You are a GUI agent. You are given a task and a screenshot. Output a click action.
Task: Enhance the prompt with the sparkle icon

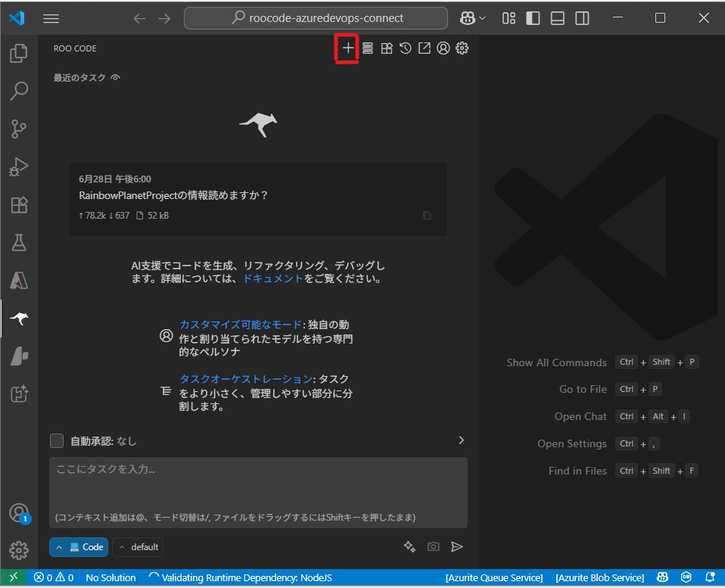tap(409, 547)
